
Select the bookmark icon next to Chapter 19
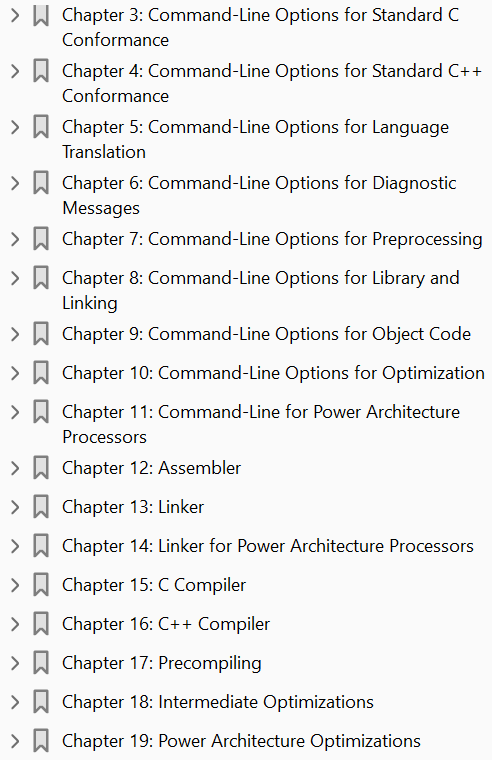[x=41, y=741]
